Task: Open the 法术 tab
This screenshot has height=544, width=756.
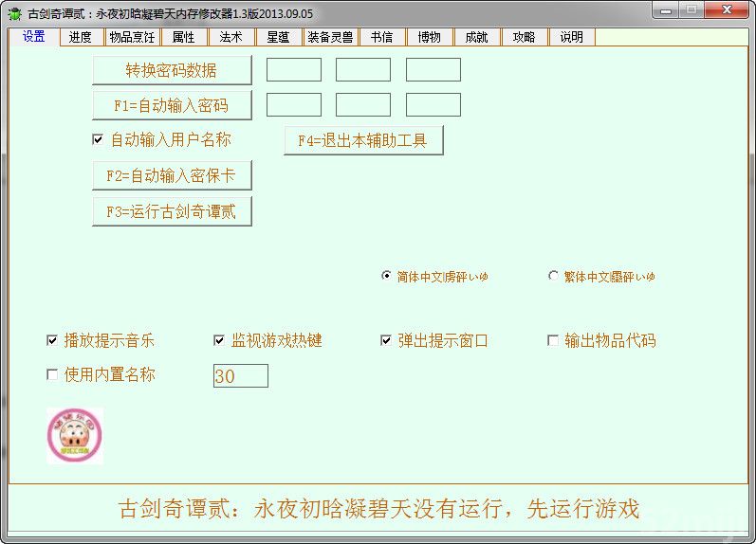Action: click(230, 37)
